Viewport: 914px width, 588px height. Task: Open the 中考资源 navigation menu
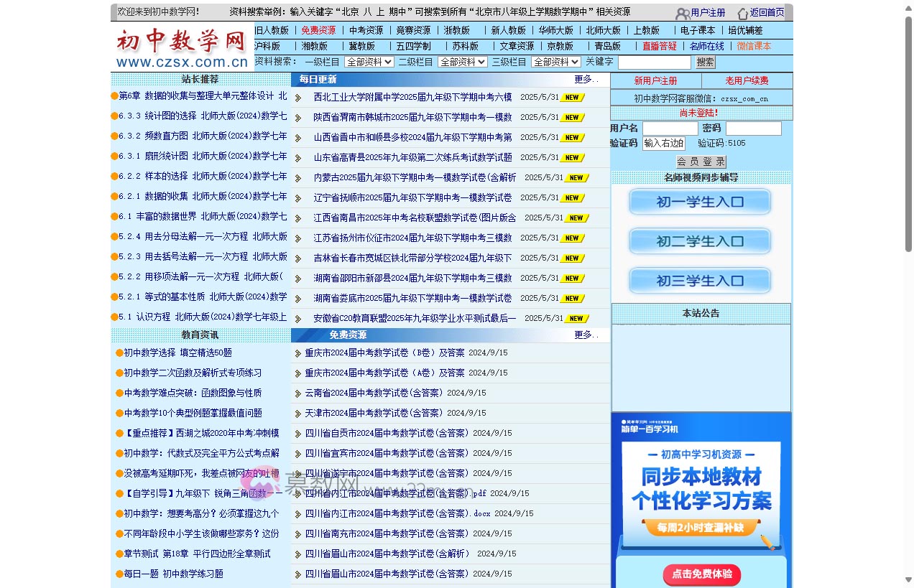click(368, 30)
